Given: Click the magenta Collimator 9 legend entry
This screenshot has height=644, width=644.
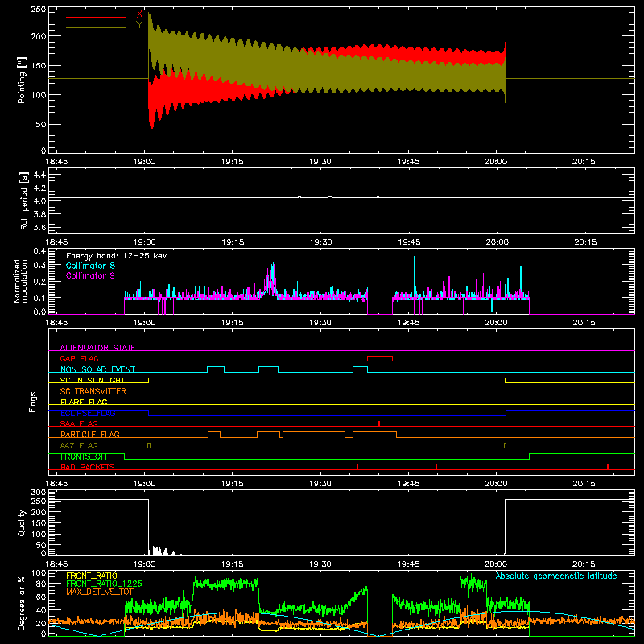Looking at the screenshot, I should [90, 275].
